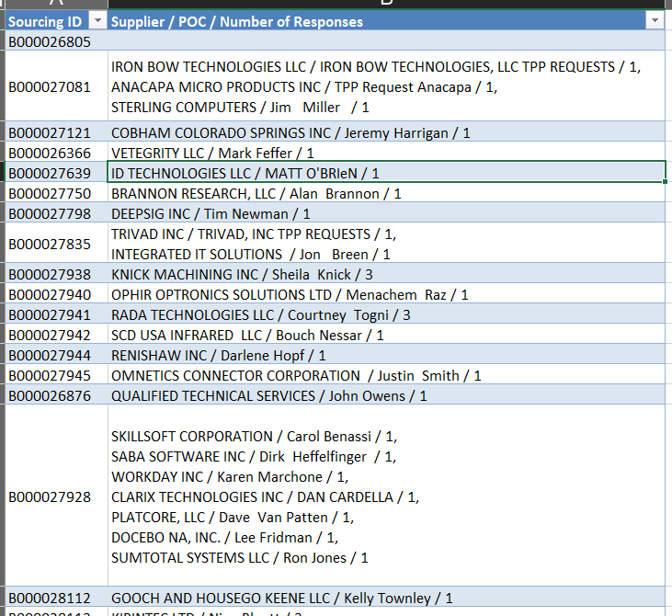Select cell B000027945
The width and height of the screenshot is (672, 616).
coord(56,374)
